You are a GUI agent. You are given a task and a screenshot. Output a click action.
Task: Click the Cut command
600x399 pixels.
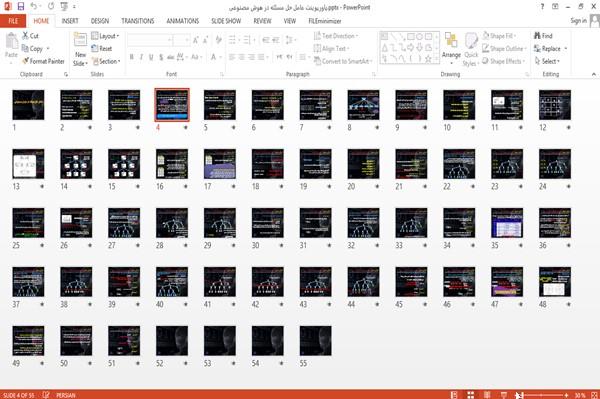coord(30,36)
